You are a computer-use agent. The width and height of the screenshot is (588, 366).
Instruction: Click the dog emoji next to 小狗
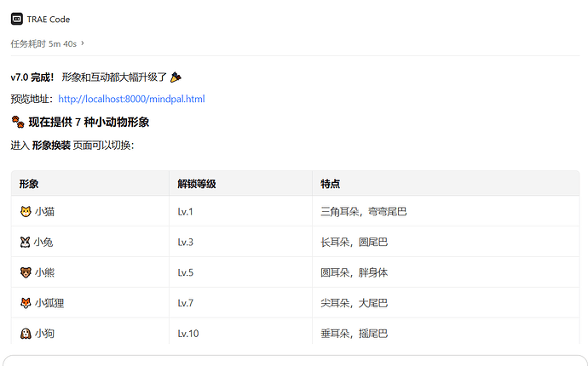pos(26,334)
